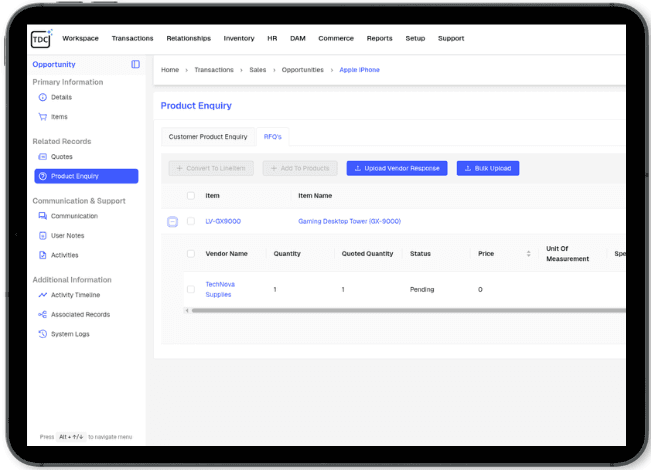Go to Sales breadcrumb
The height and width of the screenshot is (470, 651).
tap(257, 70)
